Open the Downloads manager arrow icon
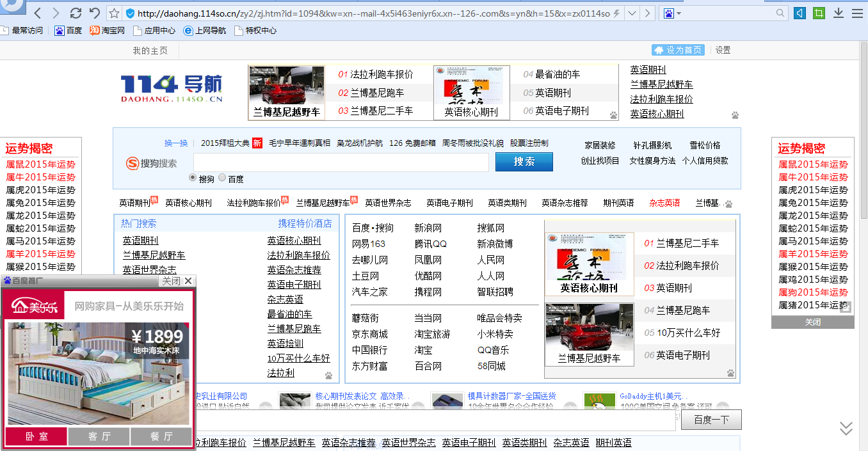The height and width of the screenshot is (451, 868). pos(838,12)
